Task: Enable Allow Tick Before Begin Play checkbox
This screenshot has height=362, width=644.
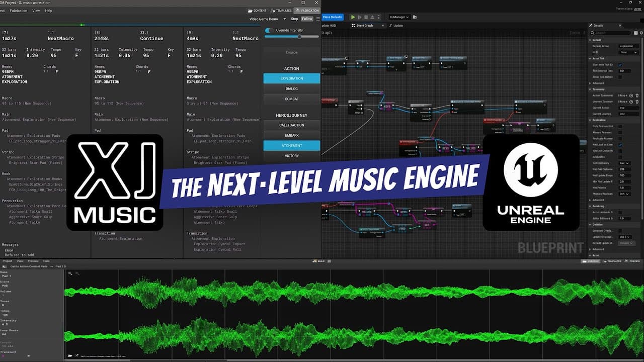Action: 620,77
